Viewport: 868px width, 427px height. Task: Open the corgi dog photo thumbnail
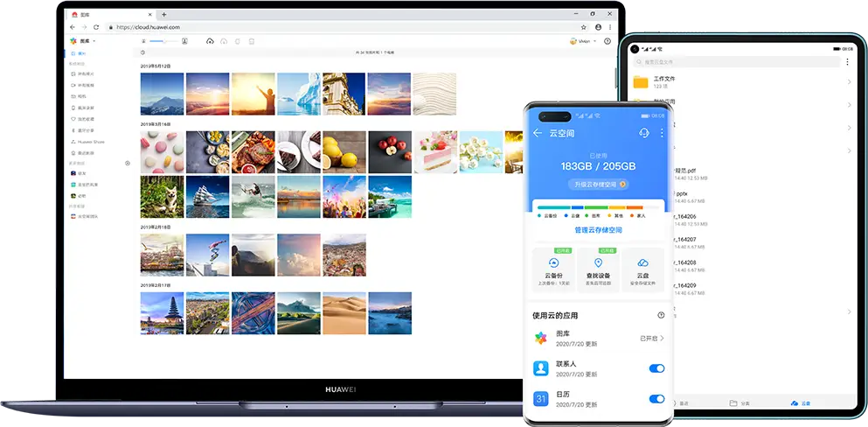pos(163,197)
